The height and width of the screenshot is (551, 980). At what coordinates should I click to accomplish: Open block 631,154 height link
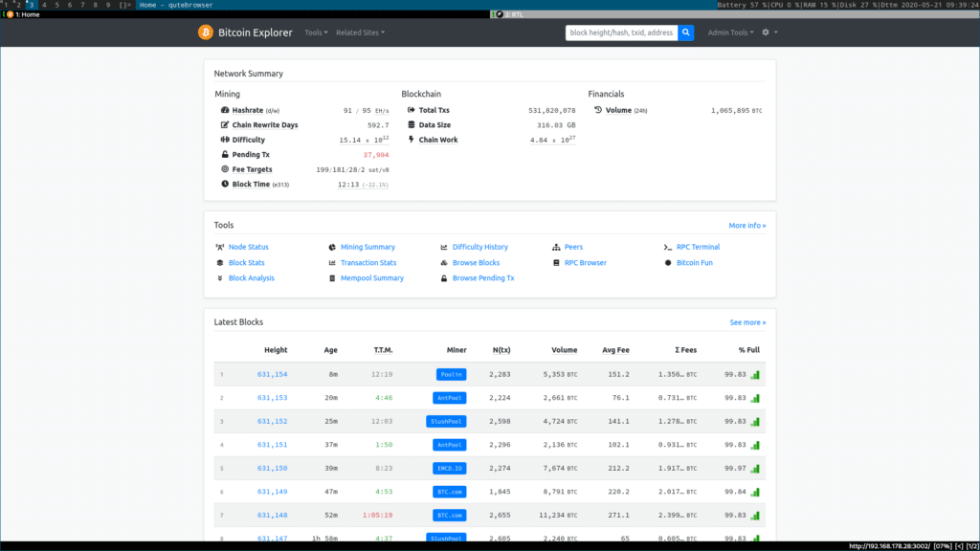pos(273,375)
